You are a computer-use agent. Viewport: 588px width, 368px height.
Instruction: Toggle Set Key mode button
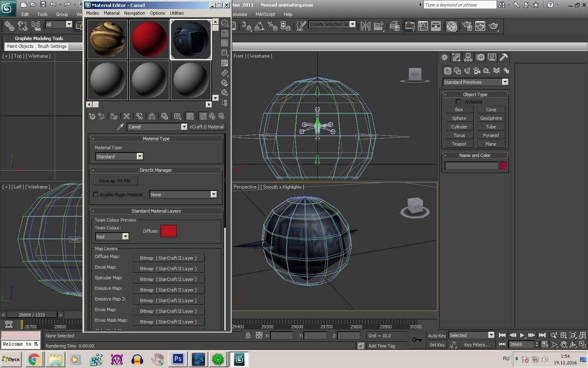[x=437, y=345]
